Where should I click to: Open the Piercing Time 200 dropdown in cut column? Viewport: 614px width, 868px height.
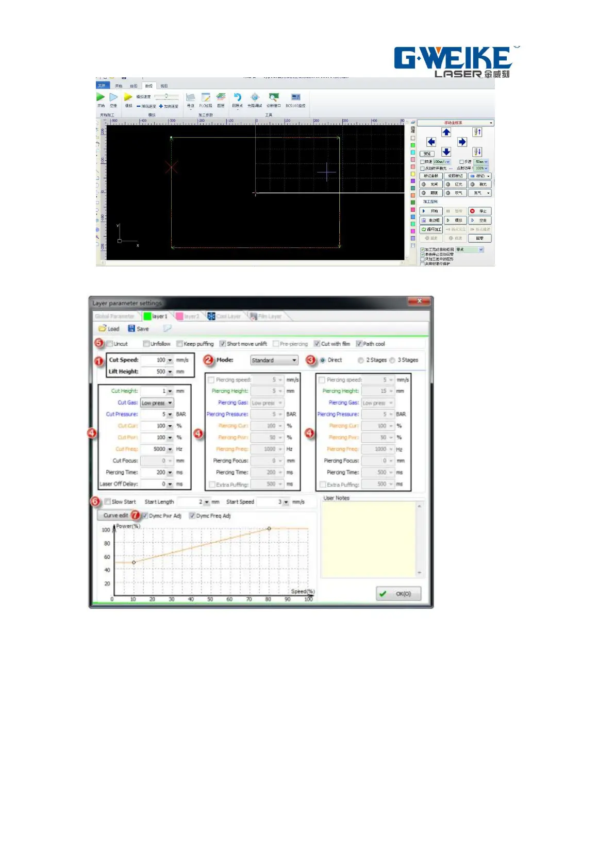(170, 473)
